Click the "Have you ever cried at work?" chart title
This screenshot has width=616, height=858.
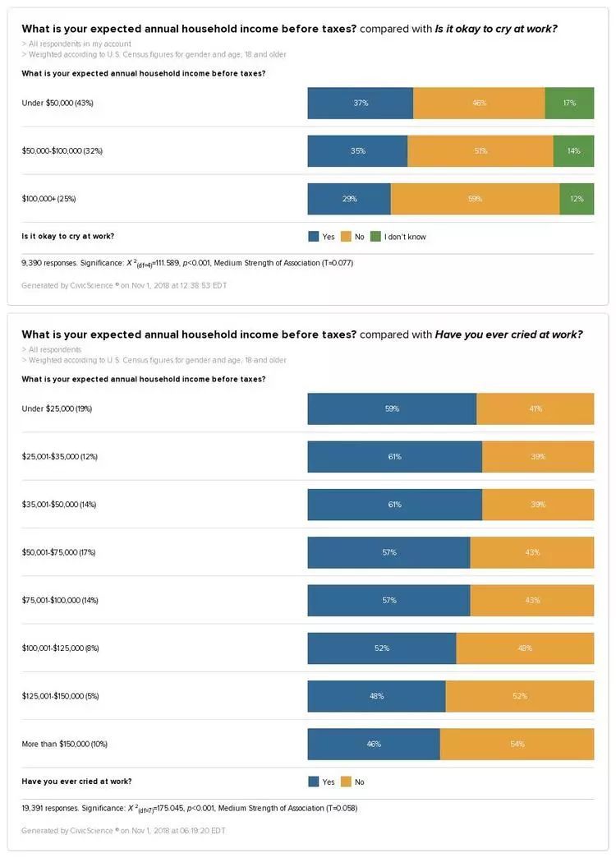pyautogui.click(x=508, y=334)
